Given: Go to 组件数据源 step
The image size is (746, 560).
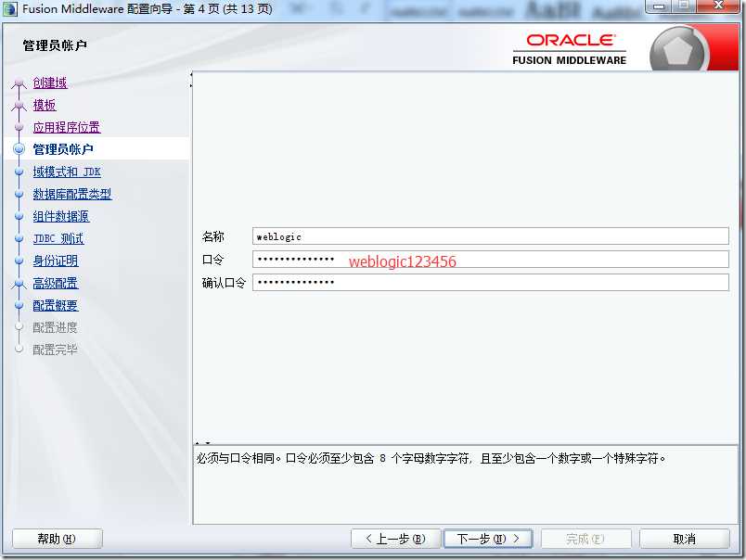Looking at the screenshot, I should pos(61,216).
